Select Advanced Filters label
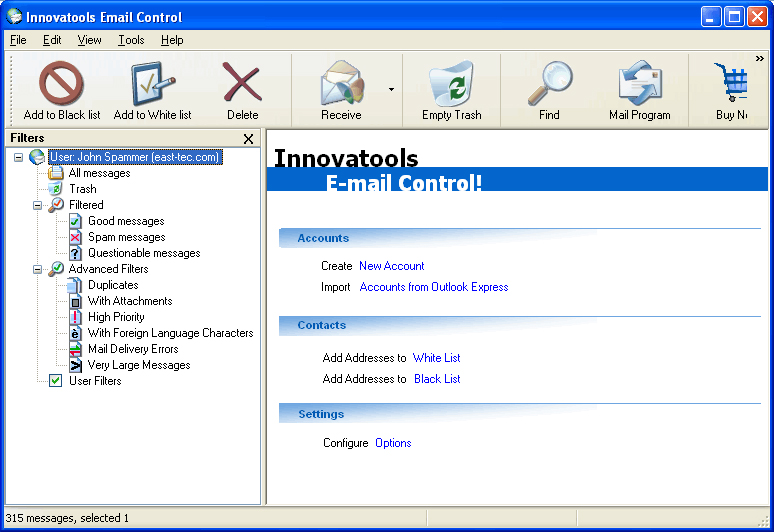 (x=108, y=269)
